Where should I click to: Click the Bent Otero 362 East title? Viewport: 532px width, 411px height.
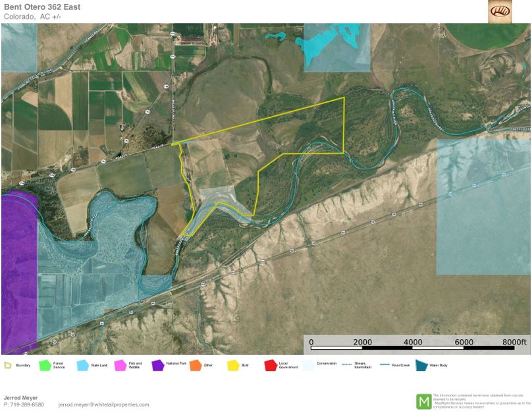pos(41,7)
